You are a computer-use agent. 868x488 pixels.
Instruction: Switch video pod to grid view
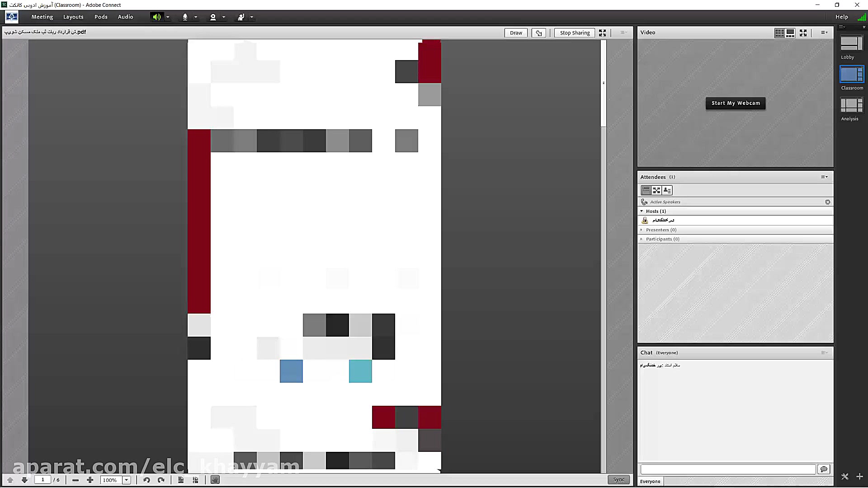pyautogui.click(x=779, y=33)
